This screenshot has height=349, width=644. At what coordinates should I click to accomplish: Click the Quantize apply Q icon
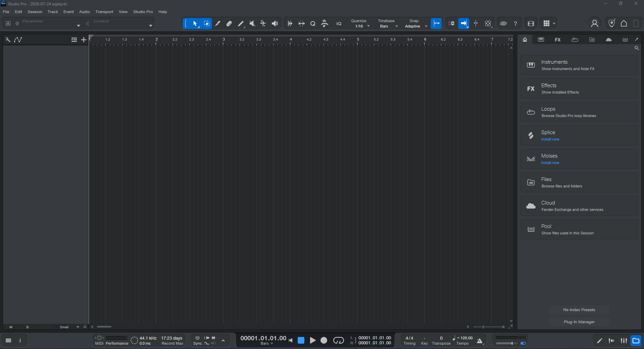pyautogui.click(x=313, y=23)
